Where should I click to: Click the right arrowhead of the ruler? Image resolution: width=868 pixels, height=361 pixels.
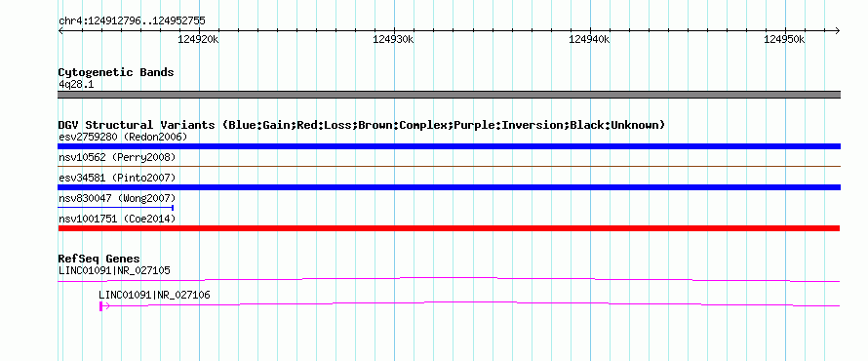(837, 30)
